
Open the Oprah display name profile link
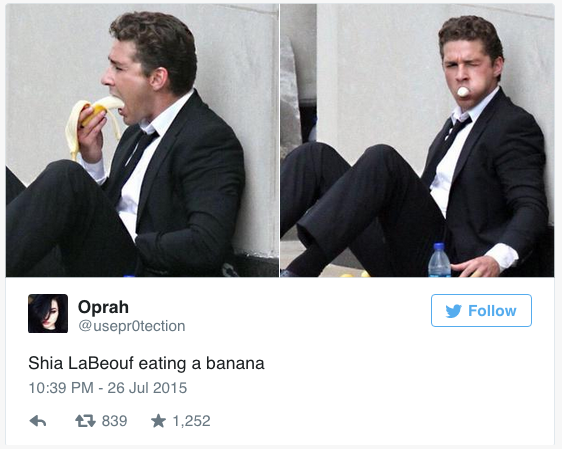103,307
